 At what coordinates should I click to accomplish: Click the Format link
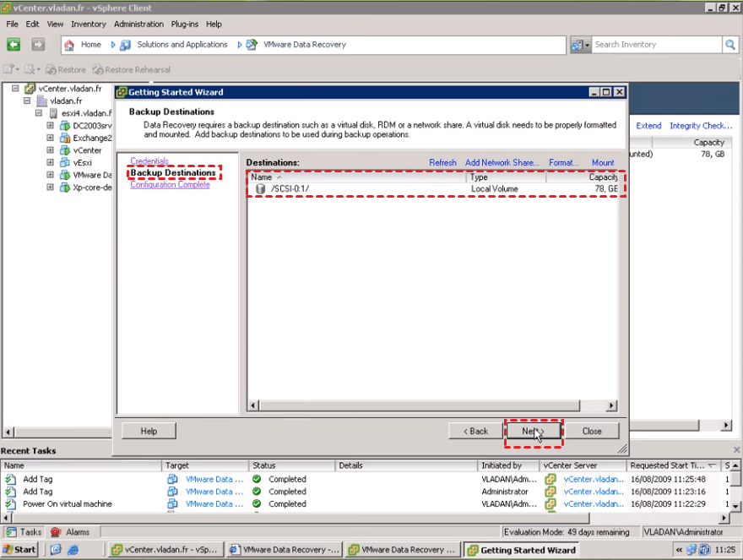[x=563, y=163]
